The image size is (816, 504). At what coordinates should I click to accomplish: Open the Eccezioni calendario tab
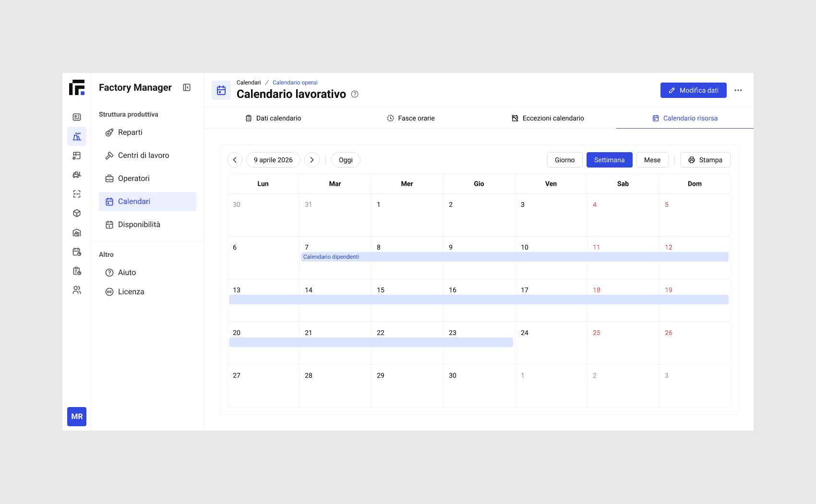[x=548, y=118]
